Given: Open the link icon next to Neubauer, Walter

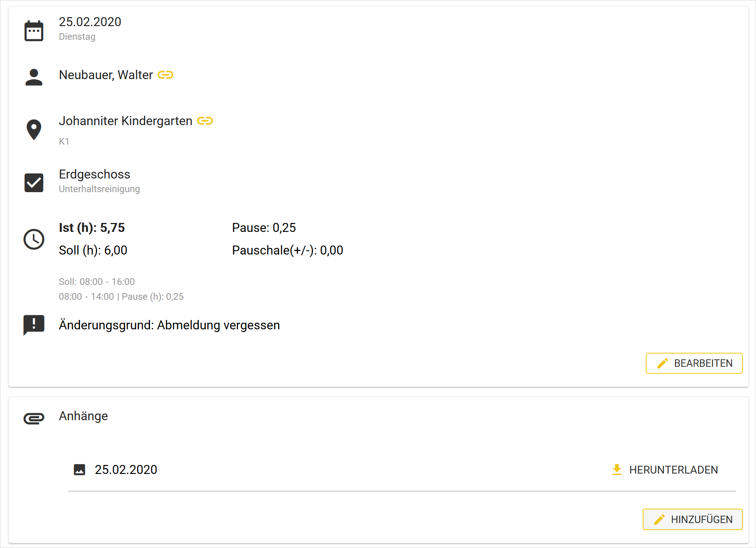Looking at the screenshot, I should coord(166,75).
